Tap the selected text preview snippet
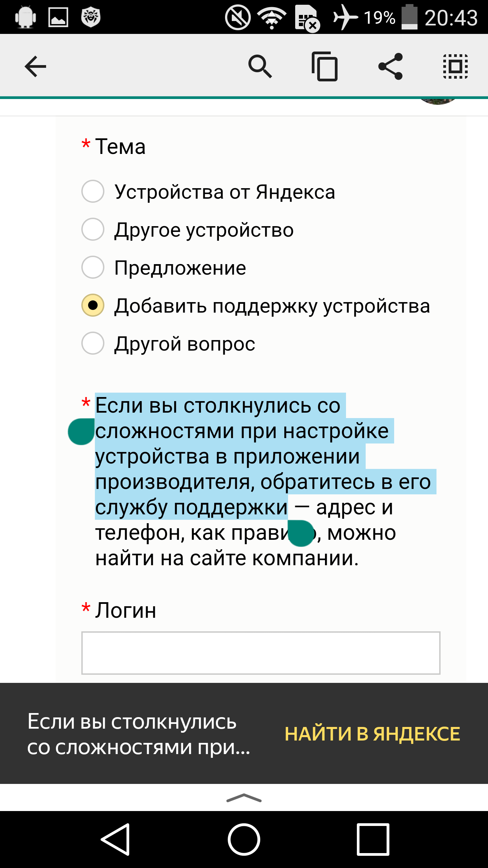Viewport: 488px width, 868px height. 139,734
